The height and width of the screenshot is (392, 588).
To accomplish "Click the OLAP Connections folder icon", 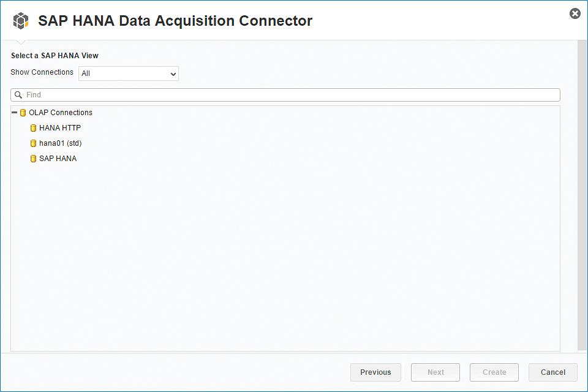I will click(x=23, y=113).
